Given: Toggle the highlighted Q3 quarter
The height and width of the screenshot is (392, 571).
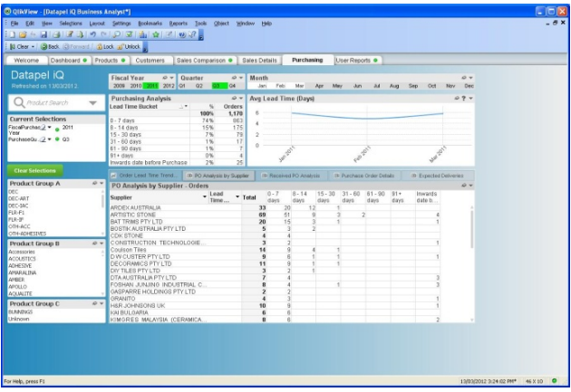Looking at the screenshot, I should (219, 86).
